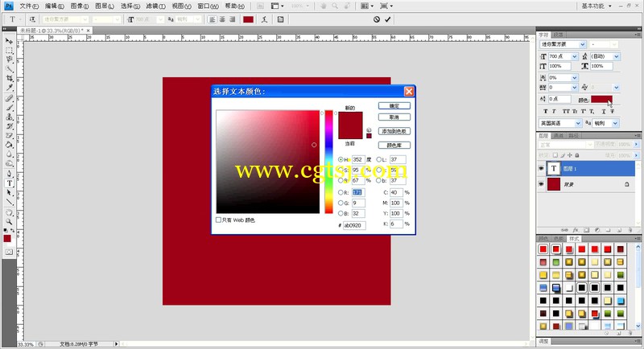
Task: Open anti-aliasing dropdown in Character panel
Action: click(x=615, y=123)
